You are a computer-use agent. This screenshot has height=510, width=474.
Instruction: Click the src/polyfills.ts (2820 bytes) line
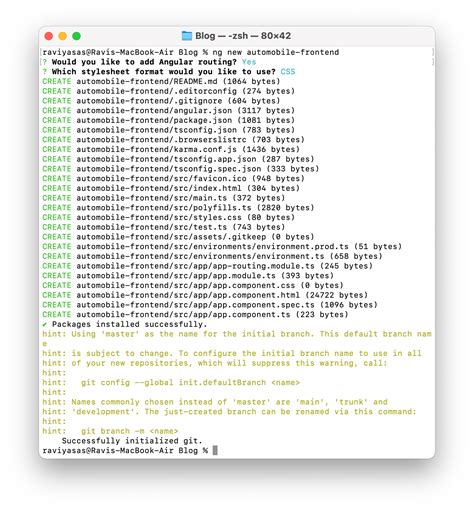click(x=178, y=207)
